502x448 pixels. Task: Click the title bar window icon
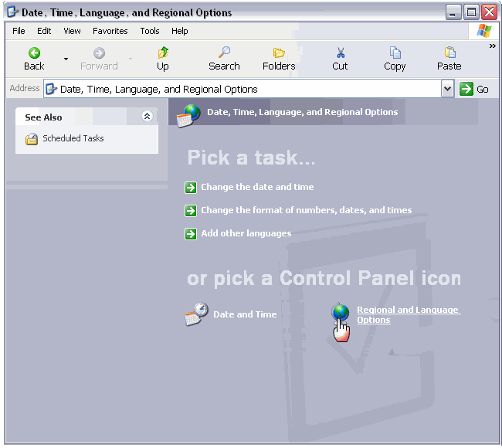point(12,12)
